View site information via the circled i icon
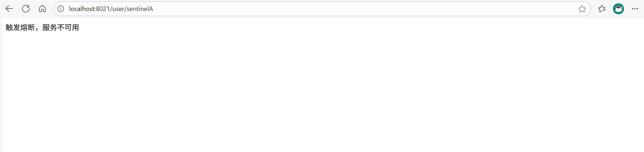Screen dimensions: 644x152 coord(61,9)
